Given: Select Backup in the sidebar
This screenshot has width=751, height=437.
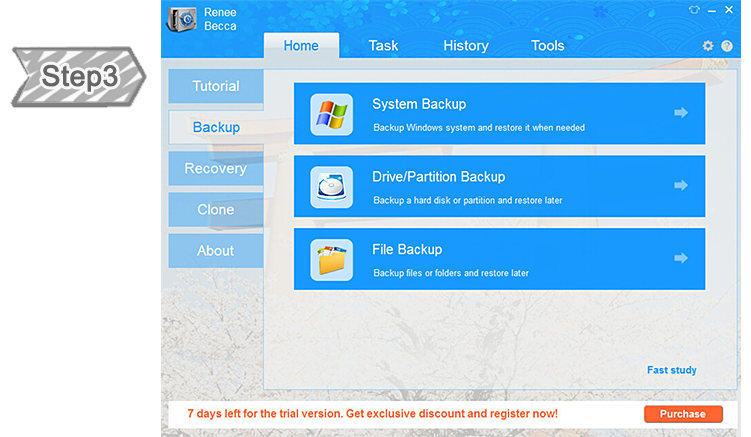Looking at the screenshot, I should coord(216,127).
